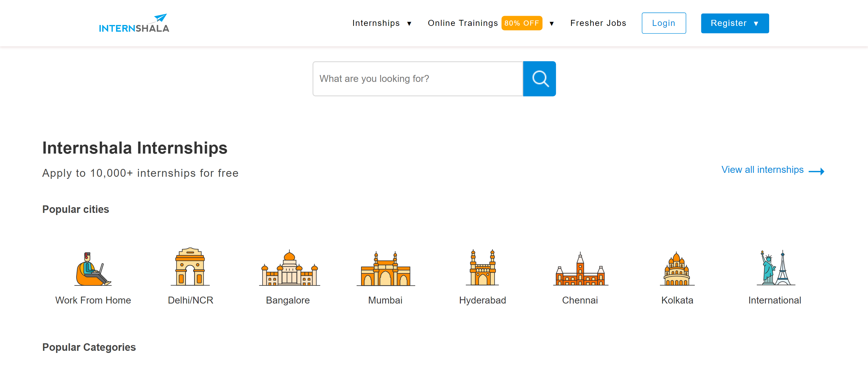Open the Register dropdown button

[x=734, y=23]
